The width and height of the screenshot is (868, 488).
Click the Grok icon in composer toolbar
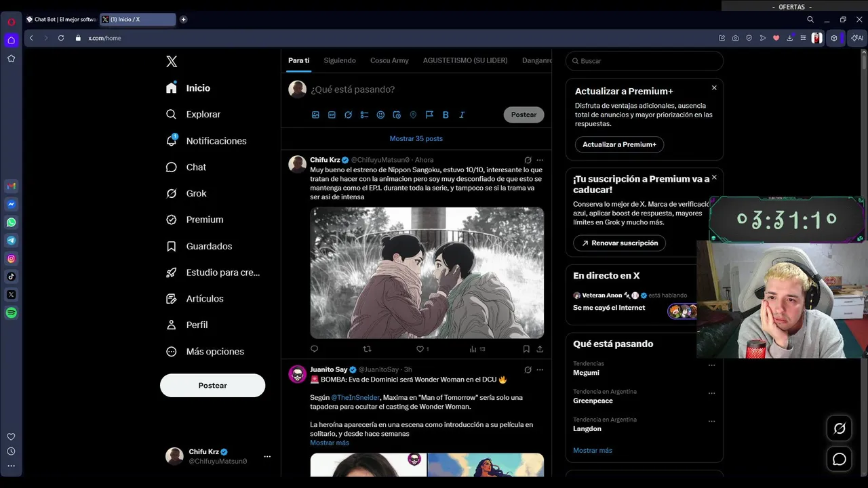pyautogui.click(x=348, y=115)
